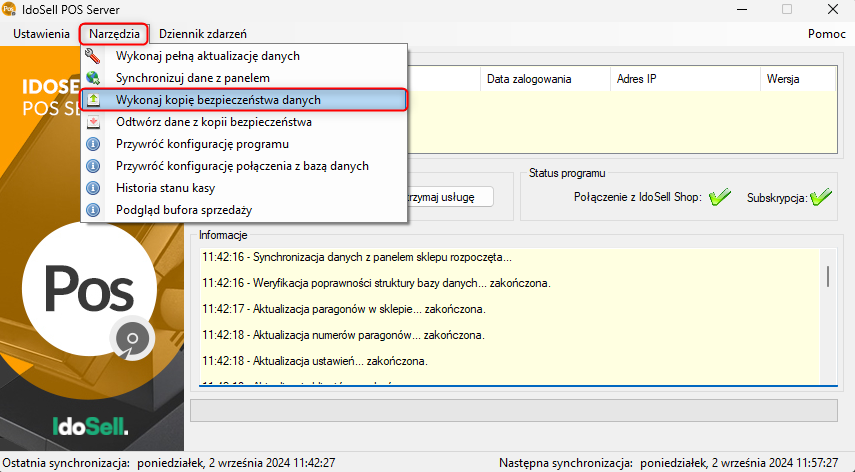
Task: Click the 'Połączenie z IdoSell Shop:' label
Action: click(x=638, y=197)
